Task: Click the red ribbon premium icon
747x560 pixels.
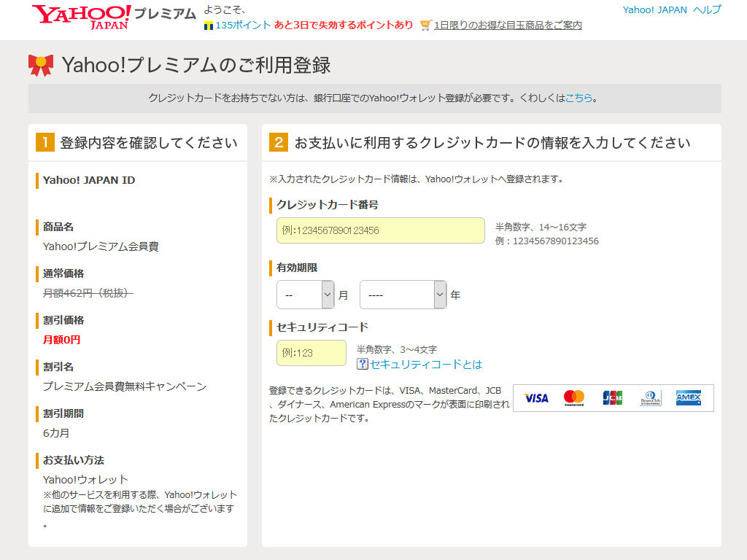Action: (41, 65)
